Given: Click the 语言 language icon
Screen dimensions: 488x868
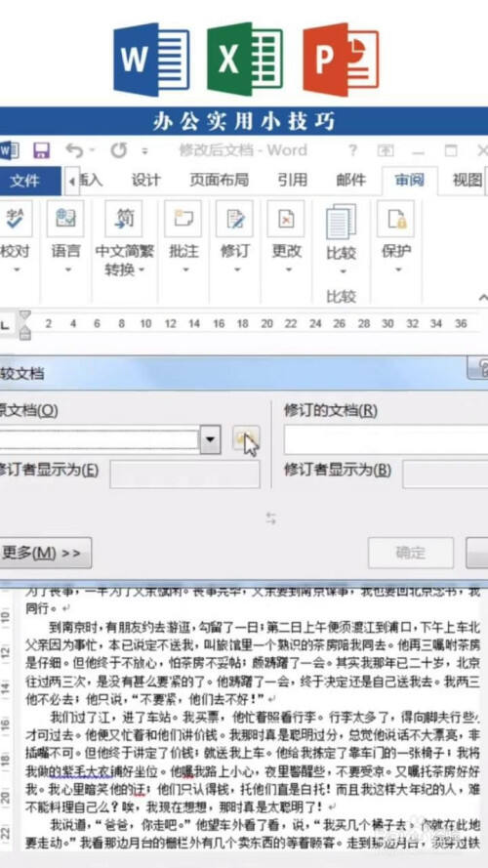Looking at the screenshot, I should click(x=65, y=219).
